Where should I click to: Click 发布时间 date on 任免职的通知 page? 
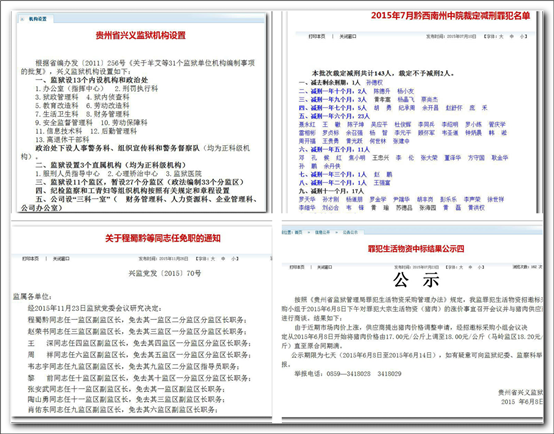[x=164, y=259]
